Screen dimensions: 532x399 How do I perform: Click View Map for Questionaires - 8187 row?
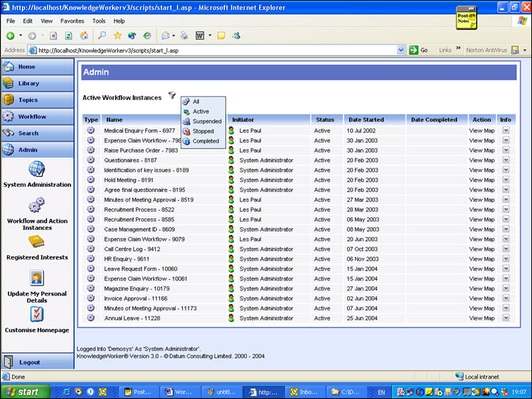(482, 160)
